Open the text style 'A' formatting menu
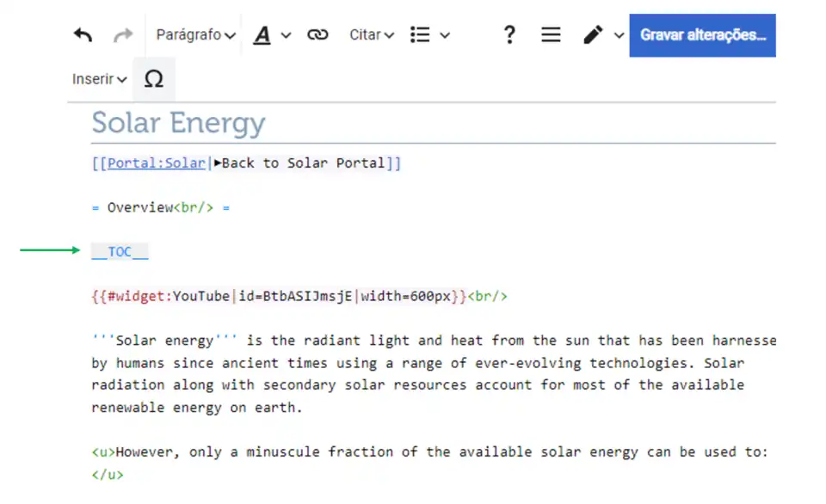Viewport: 826px width, 504px height. (272, 35)
